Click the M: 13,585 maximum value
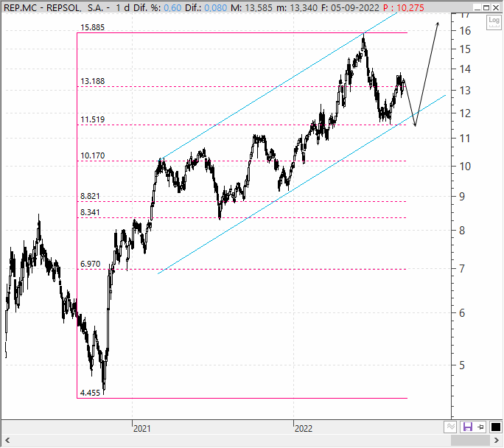This screenshot has height=448, width=504. (251, 7)
